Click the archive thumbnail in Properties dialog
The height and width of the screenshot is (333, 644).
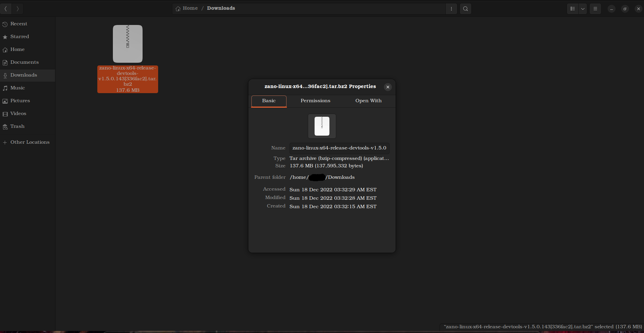click(x=321, y=126)
